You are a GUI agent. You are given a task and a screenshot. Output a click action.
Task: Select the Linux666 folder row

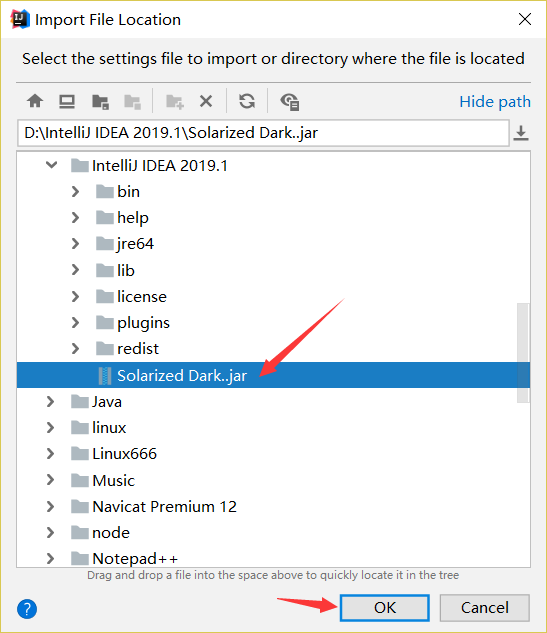click(273, 453)
